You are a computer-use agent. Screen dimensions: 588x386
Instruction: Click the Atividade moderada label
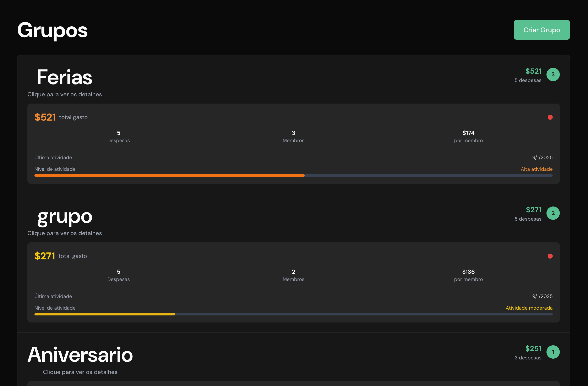(529, 308)
